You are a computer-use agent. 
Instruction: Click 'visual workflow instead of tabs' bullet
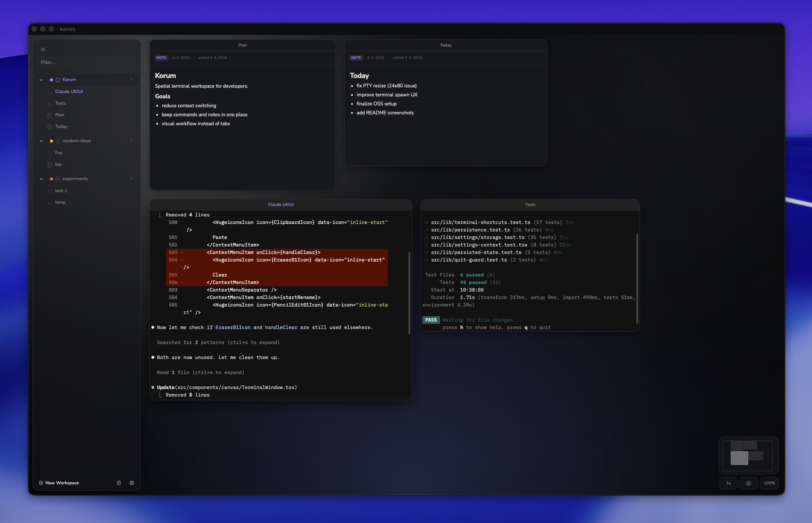tap(196, 124)
